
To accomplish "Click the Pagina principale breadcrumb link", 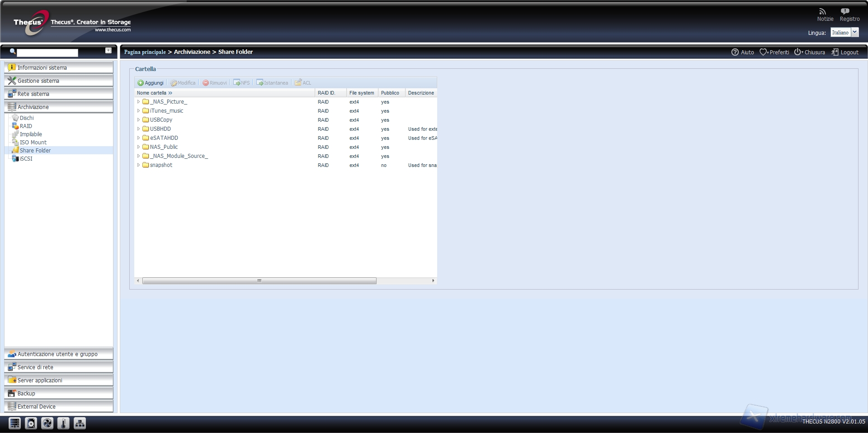I will pyautogui.click(x=145, y=52).
